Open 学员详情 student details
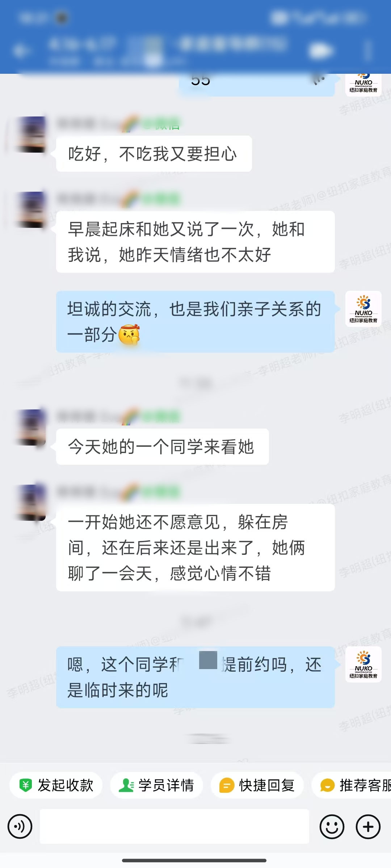The width and height of the screenshot is (391, 868). coord(156,785)
